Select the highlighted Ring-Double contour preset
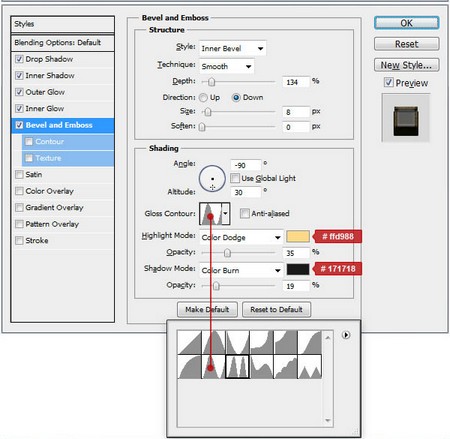 pyautogui.click(x=237, y=367)
